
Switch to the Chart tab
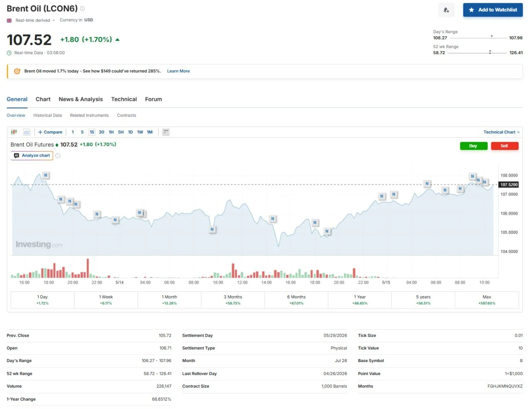click(43, 99)
